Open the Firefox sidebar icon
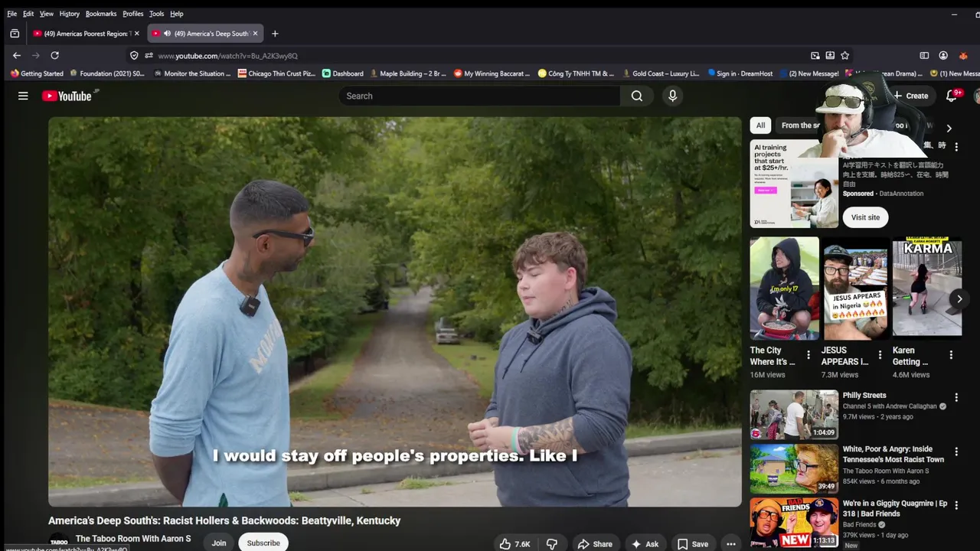This screenshot has height=551, width=980. pyautogui.click(x=924, y=55)
